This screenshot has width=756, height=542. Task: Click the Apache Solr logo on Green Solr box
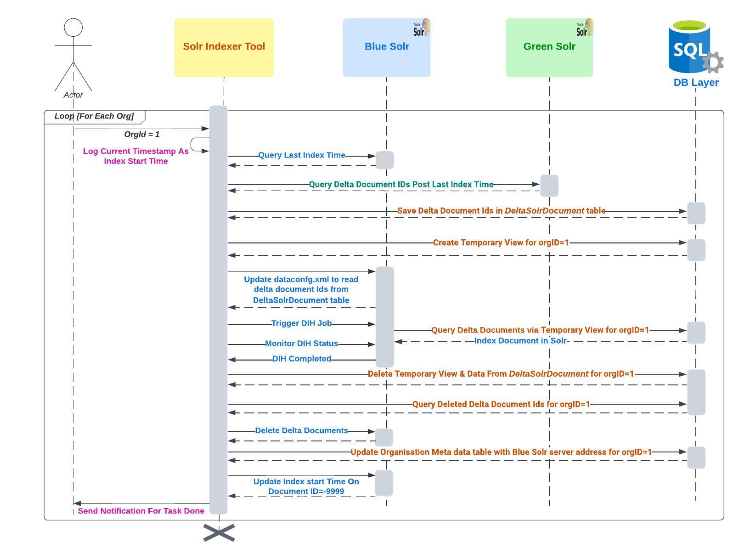[583, 28]
